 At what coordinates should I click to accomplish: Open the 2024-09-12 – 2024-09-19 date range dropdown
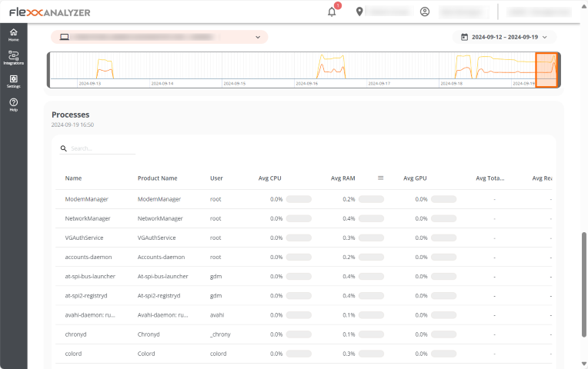[x=504, y=37]
